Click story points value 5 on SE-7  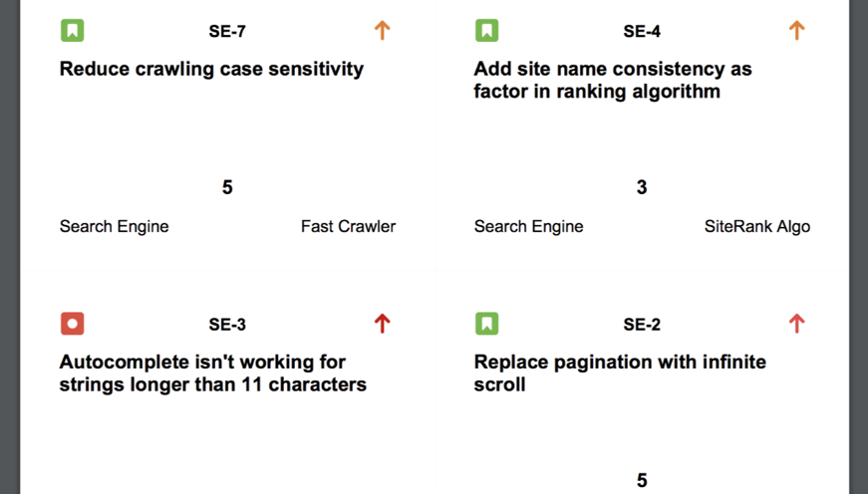tap(227, 187)
